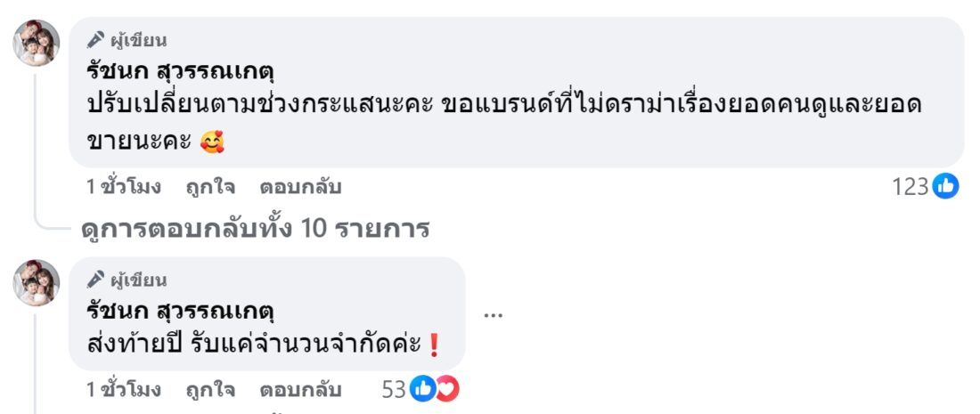This screenshot has width=980, height=414.
Task: View the 123 reactions count
Action: click(x=910, y=187)
